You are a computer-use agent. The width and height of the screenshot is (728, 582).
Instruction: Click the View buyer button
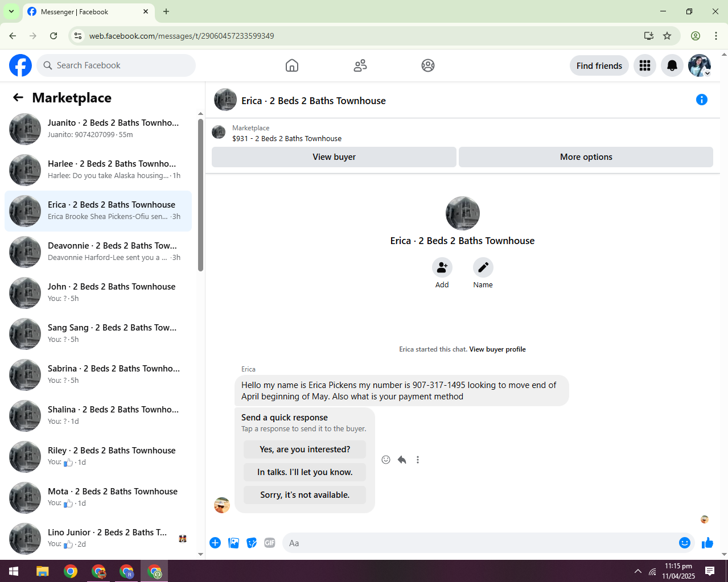click(x=334, y=157)
